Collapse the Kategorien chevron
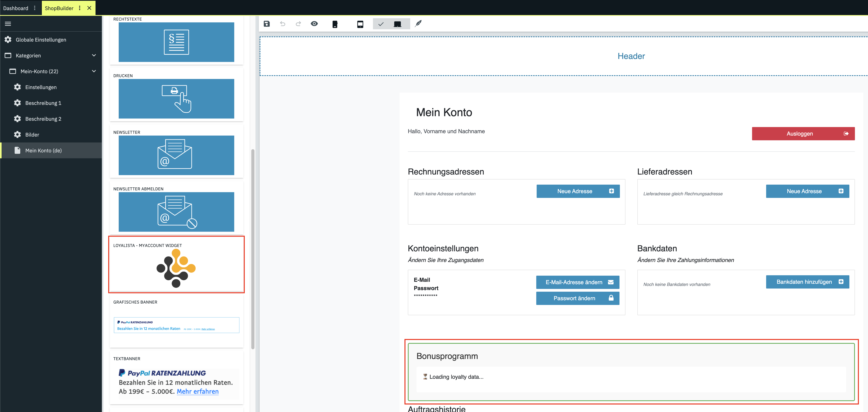 94,56
